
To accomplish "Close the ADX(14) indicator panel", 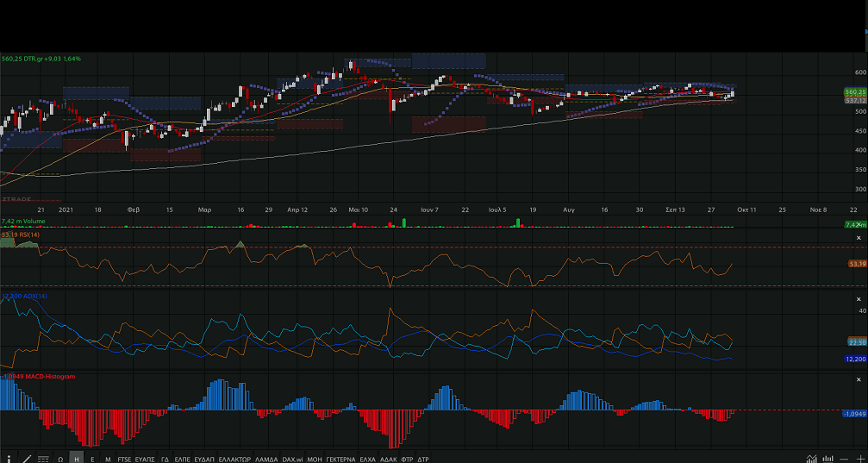I will (859, 297).
